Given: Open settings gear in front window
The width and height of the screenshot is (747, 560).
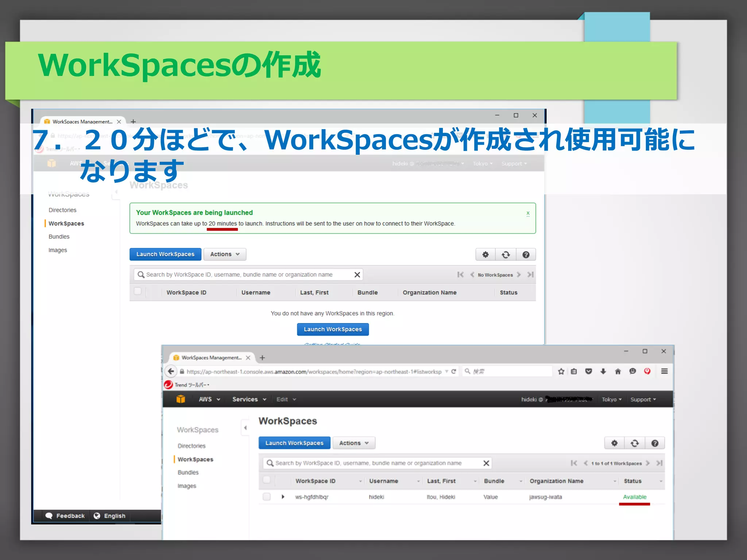Looking at the screenshot, I should click(615, 443).
